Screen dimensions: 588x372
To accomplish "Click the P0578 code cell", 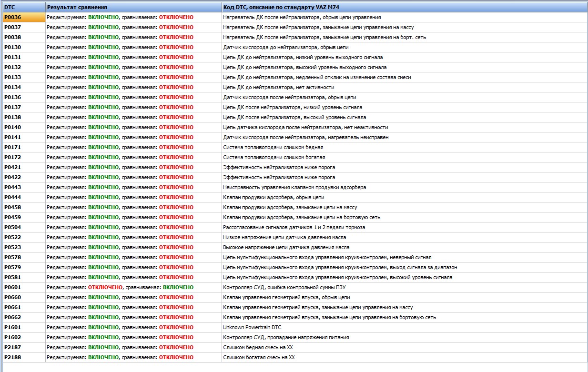I will pos(24,257).
